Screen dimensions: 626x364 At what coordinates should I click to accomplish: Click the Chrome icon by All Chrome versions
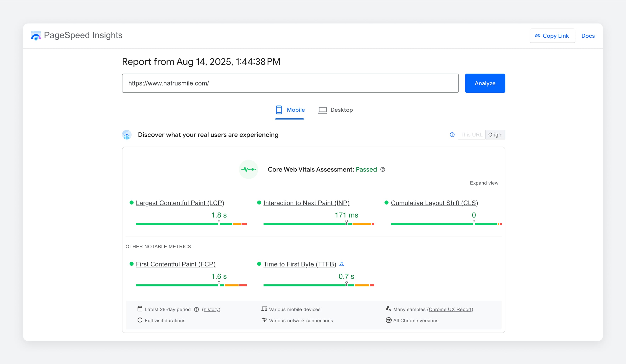389,320
